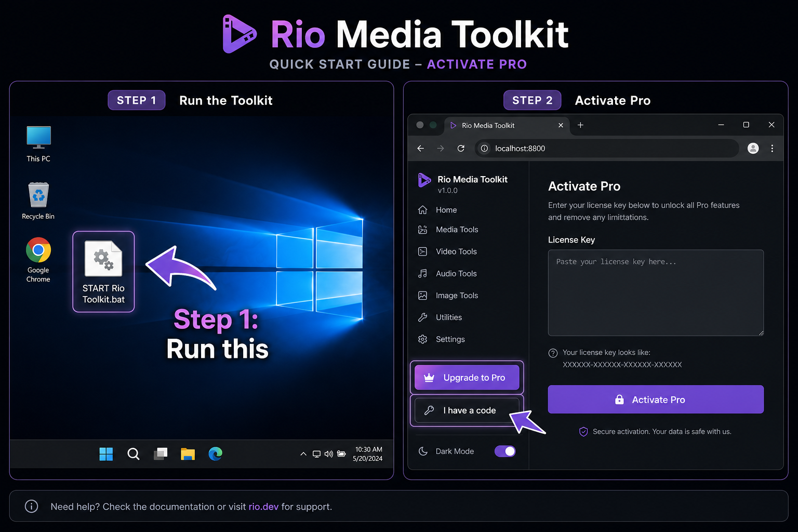
Task: Minimize the browser window
Action: click(721, 125)
